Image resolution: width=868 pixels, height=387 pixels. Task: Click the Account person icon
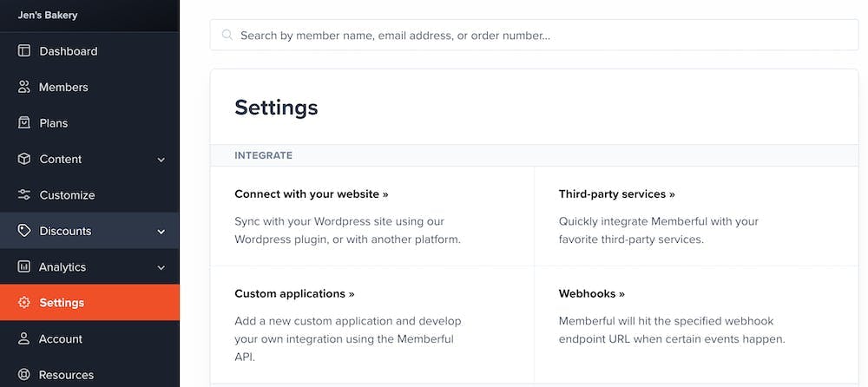(x=24, y=339)
